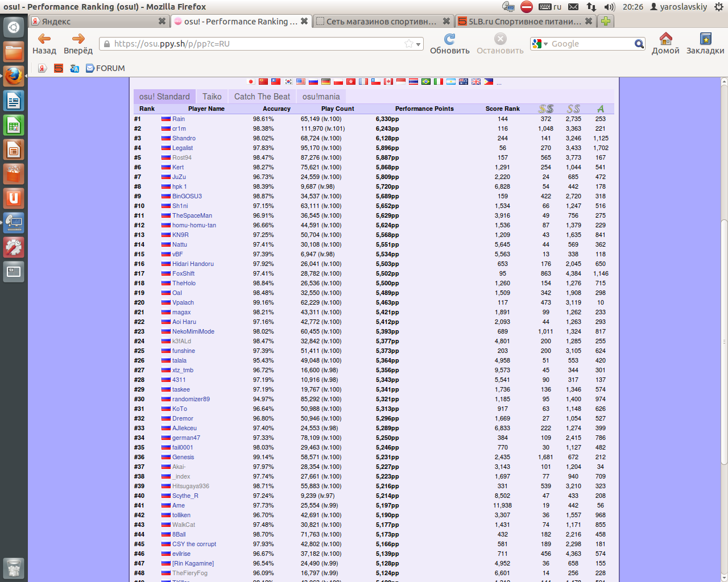Show more country flags with the ellipsis
The image size is (728, 582).
click(499, 83)
